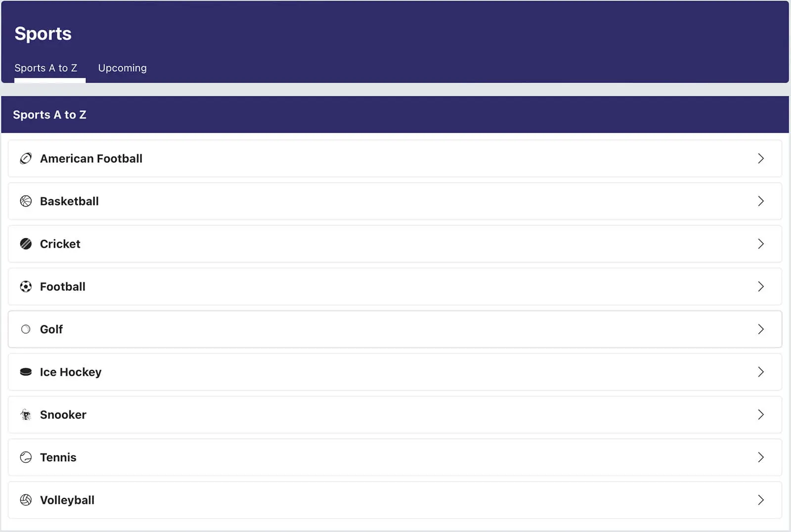
Task: Click the American Football ball icon
Action: [26, 158]
